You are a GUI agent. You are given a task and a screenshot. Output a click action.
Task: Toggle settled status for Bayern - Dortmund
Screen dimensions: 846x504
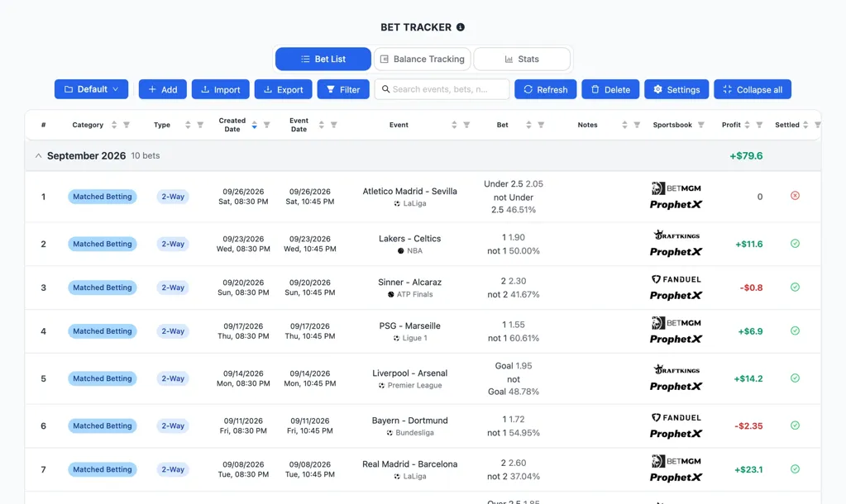[x=795, y=426]
